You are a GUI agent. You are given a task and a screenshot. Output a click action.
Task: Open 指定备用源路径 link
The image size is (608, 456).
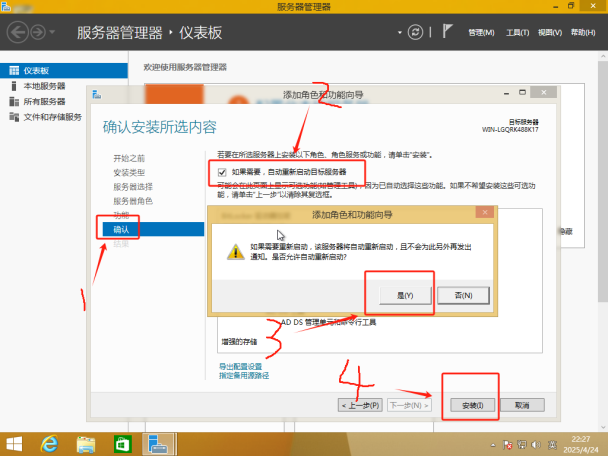244,376
